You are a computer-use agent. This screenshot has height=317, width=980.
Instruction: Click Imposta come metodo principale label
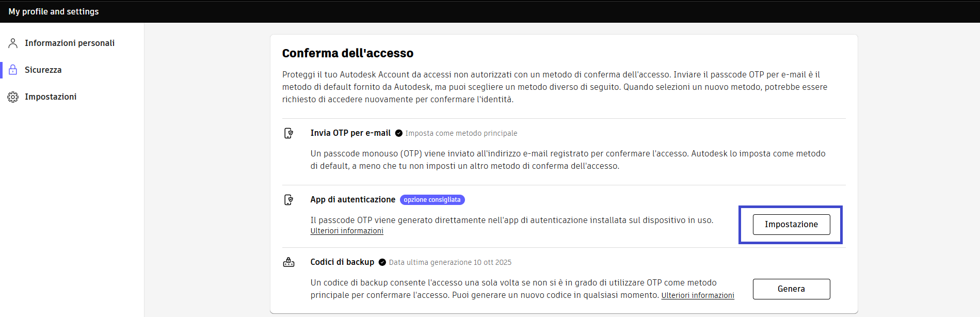(461, 133)
